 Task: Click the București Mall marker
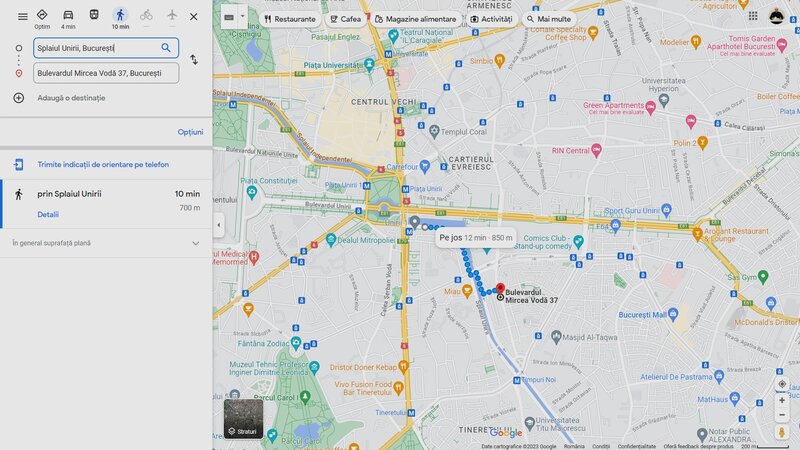pos(673,314)
